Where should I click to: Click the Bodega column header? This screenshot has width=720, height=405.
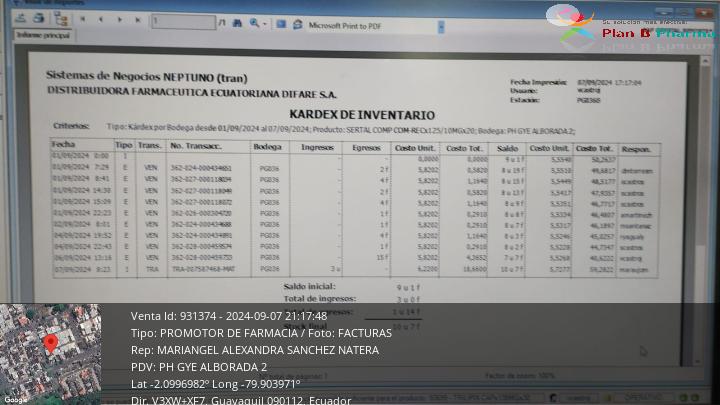click(x=267, y=147)
